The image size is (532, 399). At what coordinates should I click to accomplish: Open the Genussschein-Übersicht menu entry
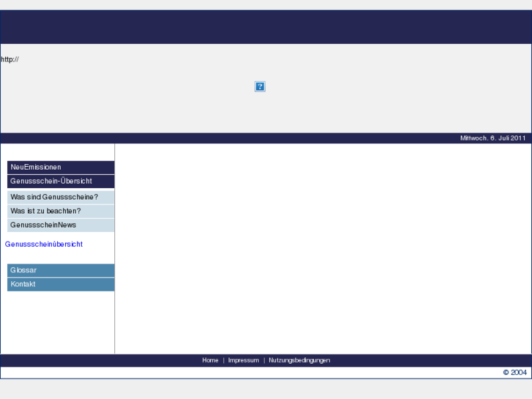61,182
